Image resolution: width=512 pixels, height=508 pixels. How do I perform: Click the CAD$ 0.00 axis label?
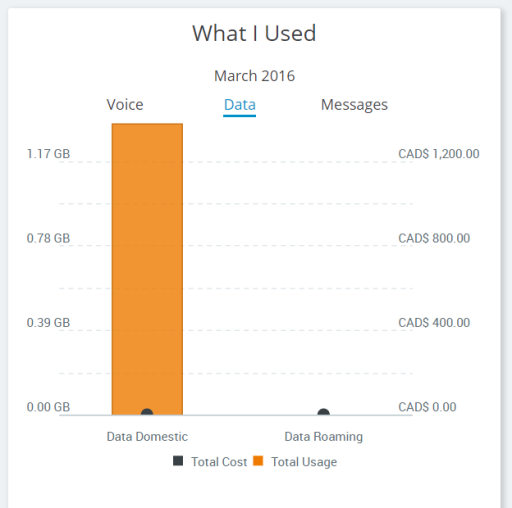427,407
